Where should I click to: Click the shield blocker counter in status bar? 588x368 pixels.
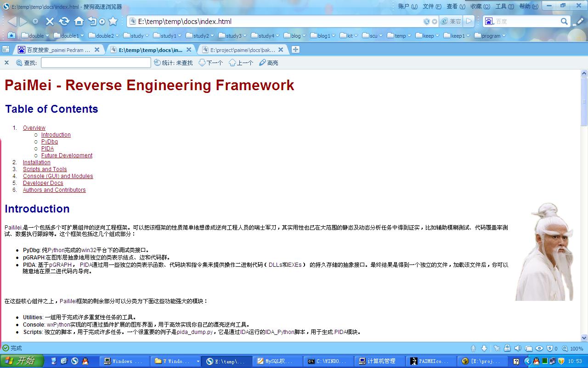(x=552, y=348)
